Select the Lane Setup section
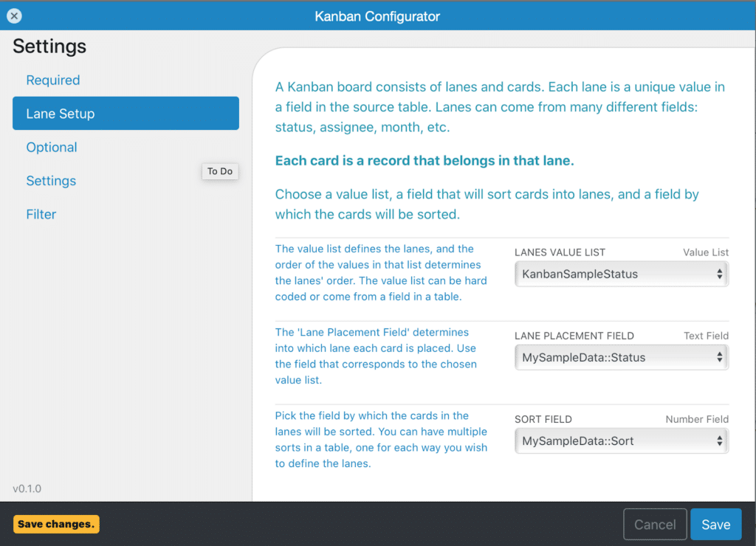The image size is (756, 546). pyautogui.click(x=126, y=113)
